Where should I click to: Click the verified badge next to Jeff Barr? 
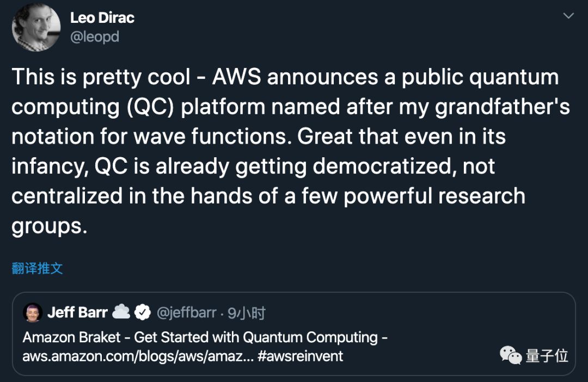[143, 312]
